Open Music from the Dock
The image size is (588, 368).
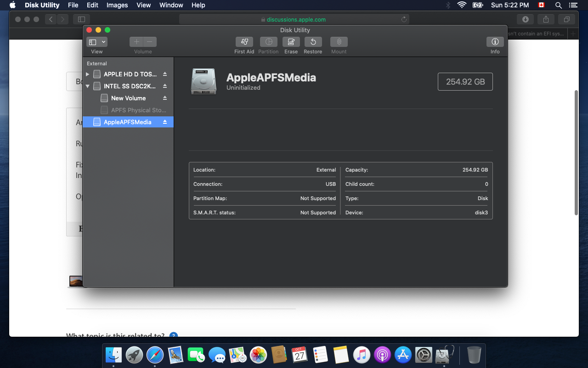click(362, 355)
